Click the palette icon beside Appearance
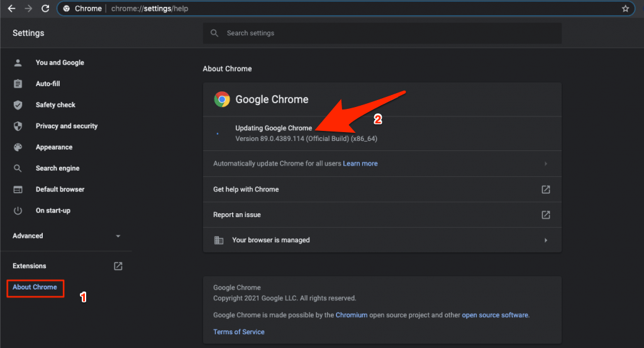The image size is (644, 348). tap(18, 147)
